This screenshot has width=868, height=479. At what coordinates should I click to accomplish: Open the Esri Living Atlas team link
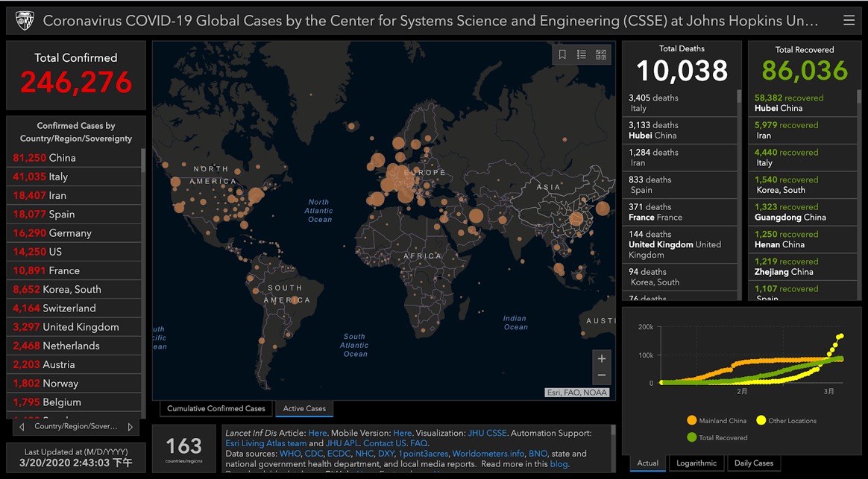click(x=265, y=443)
